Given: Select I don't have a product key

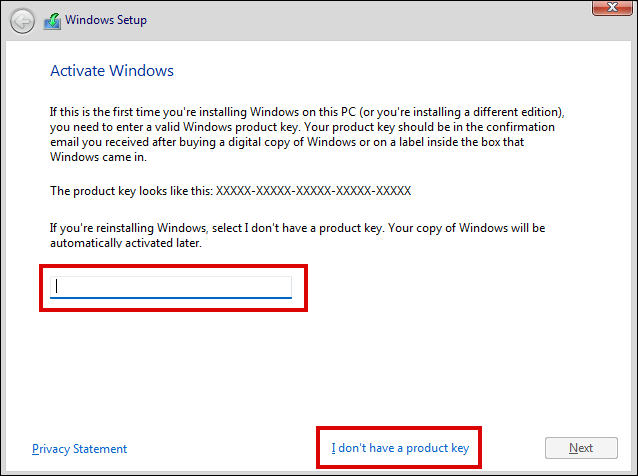Looking at the screenshot, I should (x=400, y=448).
